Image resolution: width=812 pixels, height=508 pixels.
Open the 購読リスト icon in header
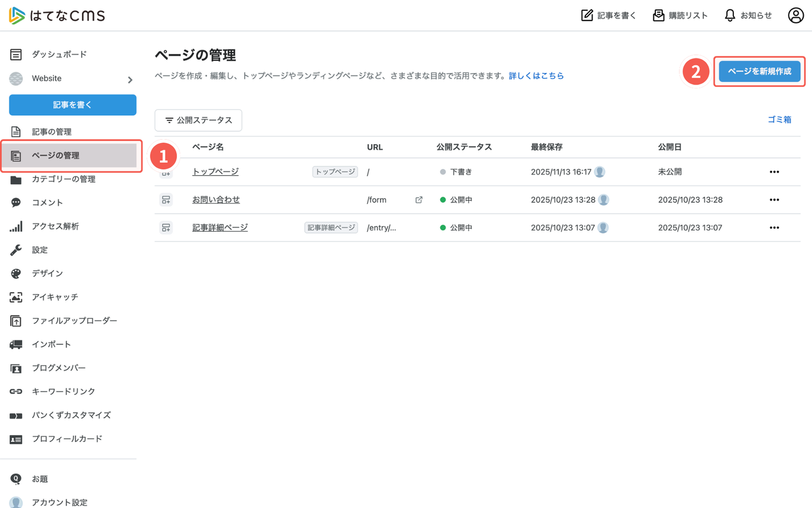coord(657,15)
